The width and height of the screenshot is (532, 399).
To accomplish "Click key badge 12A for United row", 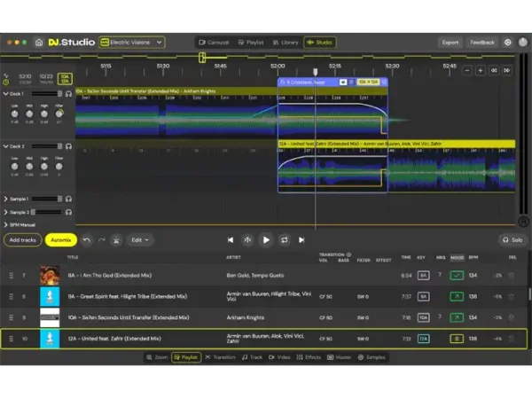I will (x=423, y=339).
